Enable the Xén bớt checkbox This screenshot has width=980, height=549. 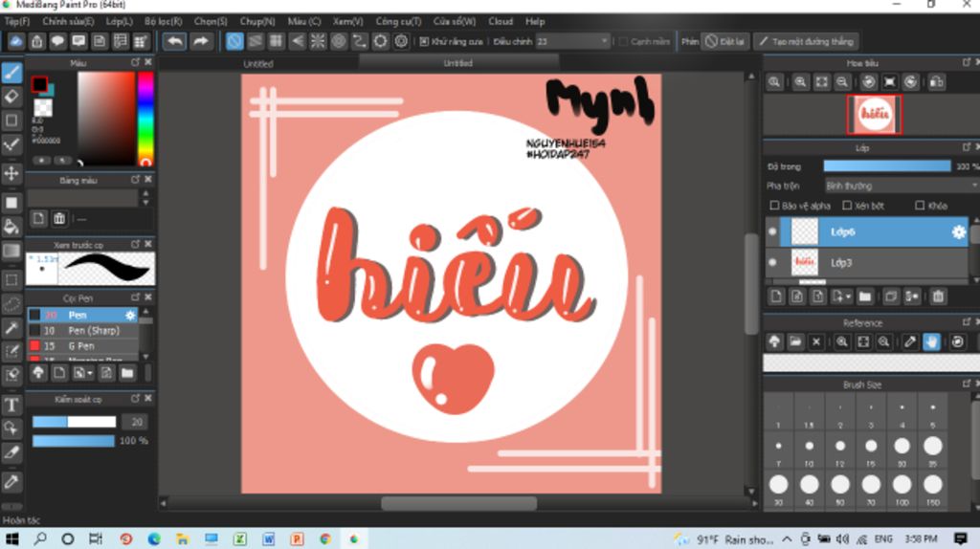(x=847, y=206)
